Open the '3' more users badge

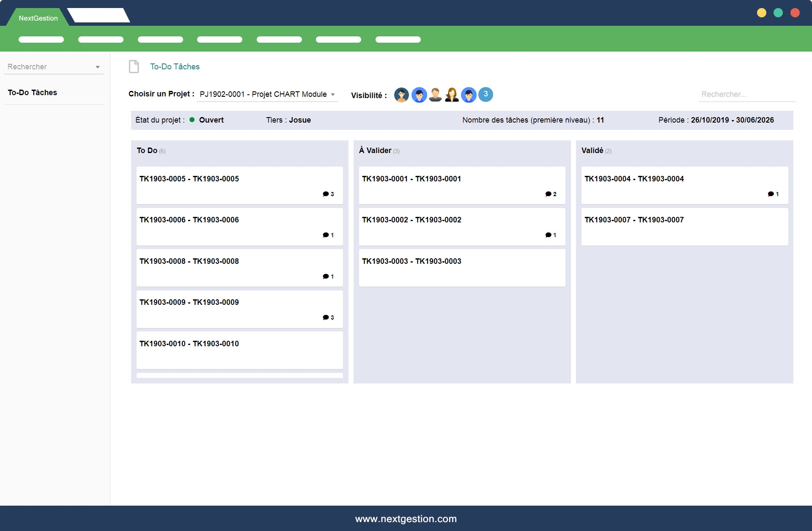pyautogui.click(x=486, y=94)
